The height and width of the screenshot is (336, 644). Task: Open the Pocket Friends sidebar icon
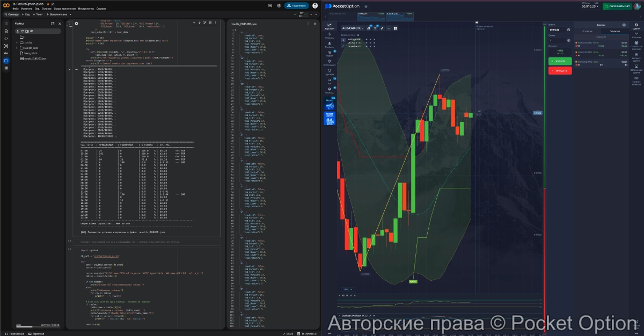[x=330, y=119]
